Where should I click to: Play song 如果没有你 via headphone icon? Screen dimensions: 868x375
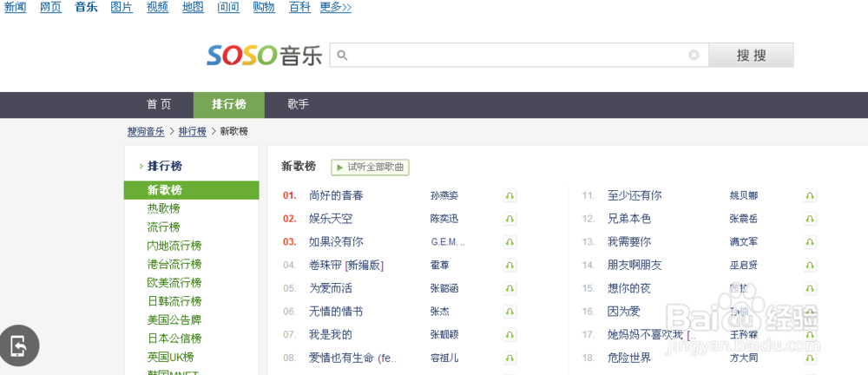(510, 242)
